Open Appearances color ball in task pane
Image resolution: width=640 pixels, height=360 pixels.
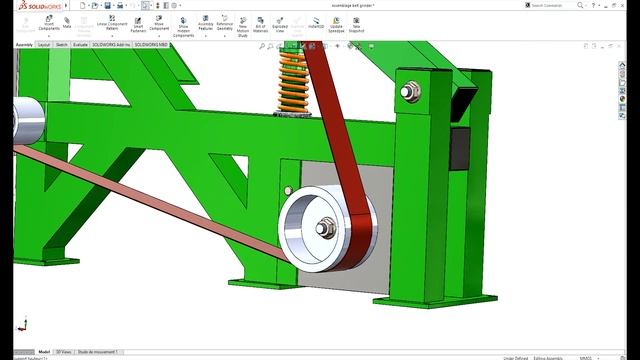coord(622,99)
